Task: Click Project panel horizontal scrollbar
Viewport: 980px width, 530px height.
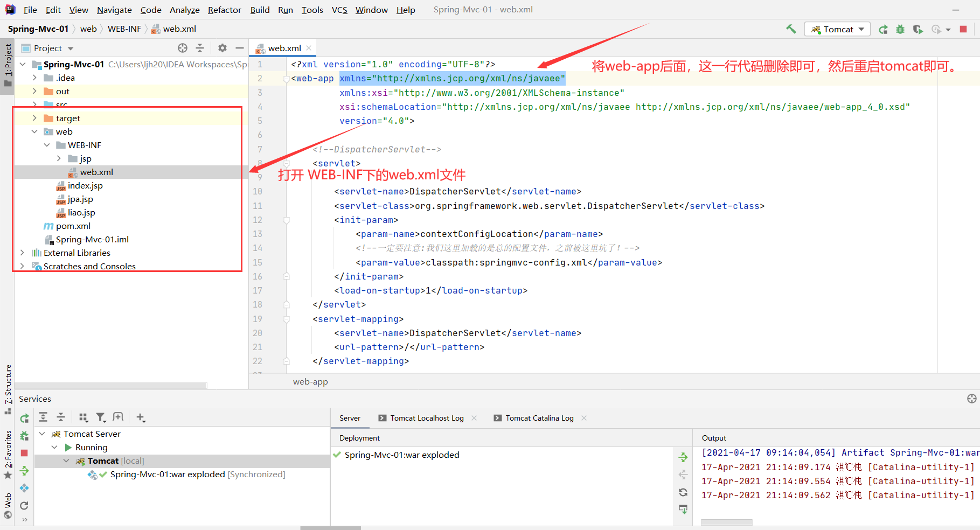Action: [110, 386]
